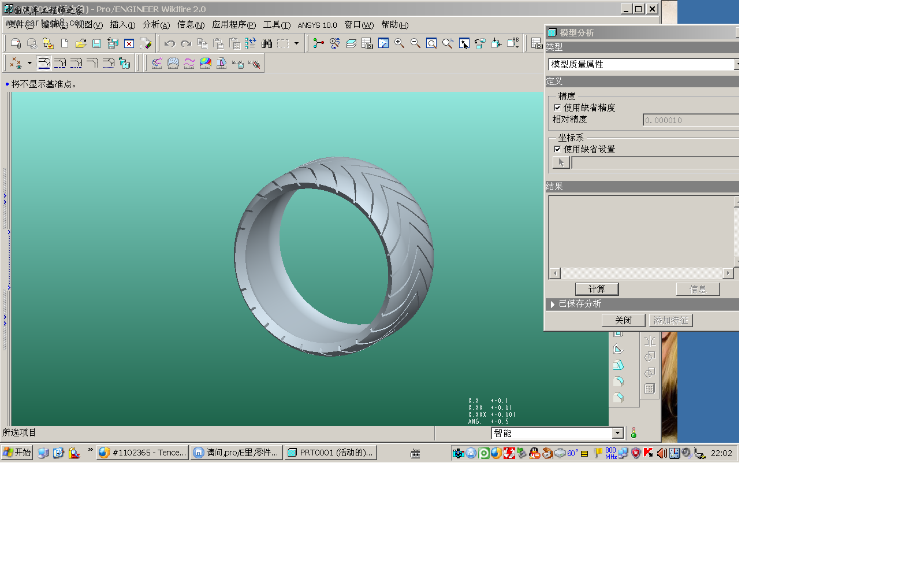The width and height of the screenshot is (924, 578).
Task: Open the Layers icon
Action: point(351,43)
